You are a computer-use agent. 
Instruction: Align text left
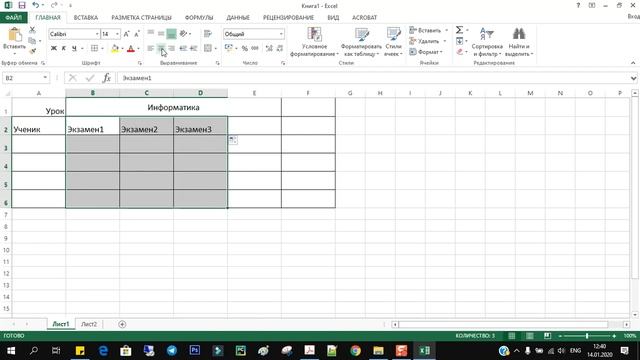tap(151, 48)
